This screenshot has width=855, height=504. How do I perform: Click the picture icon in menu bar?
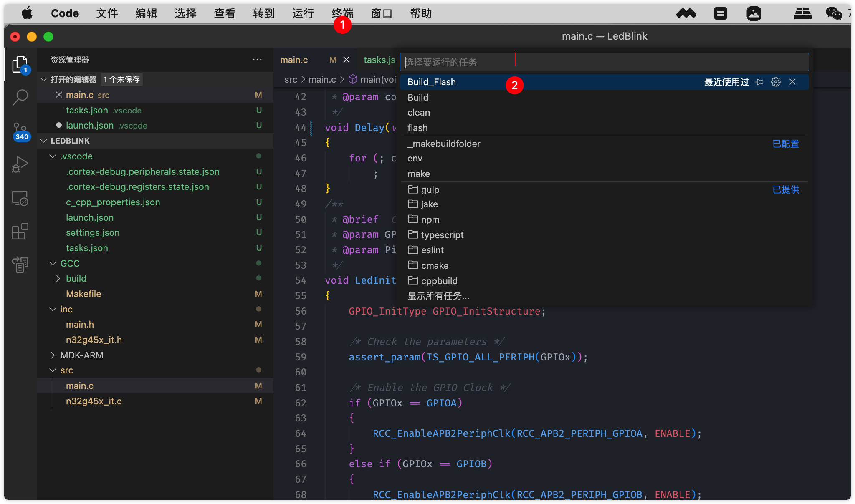754,13
